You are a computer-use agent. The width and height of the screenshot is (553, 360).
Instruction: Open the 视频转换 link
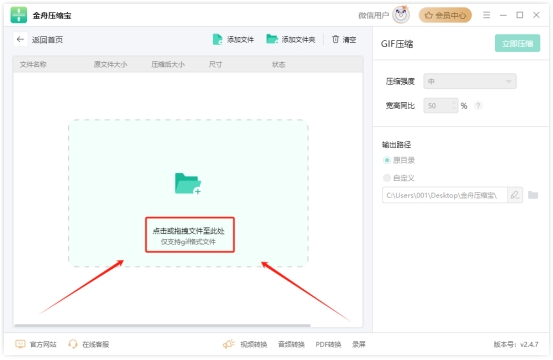254,344
